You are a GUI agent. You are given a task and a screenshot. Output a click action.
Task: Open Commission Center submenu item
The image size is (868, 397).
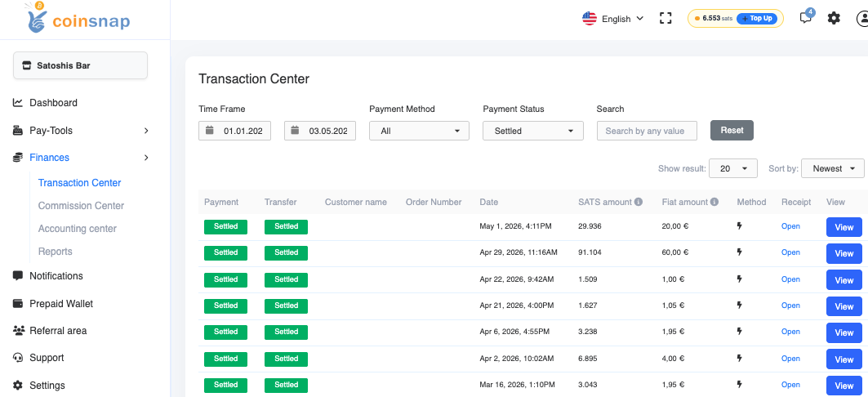click(82, 205)
